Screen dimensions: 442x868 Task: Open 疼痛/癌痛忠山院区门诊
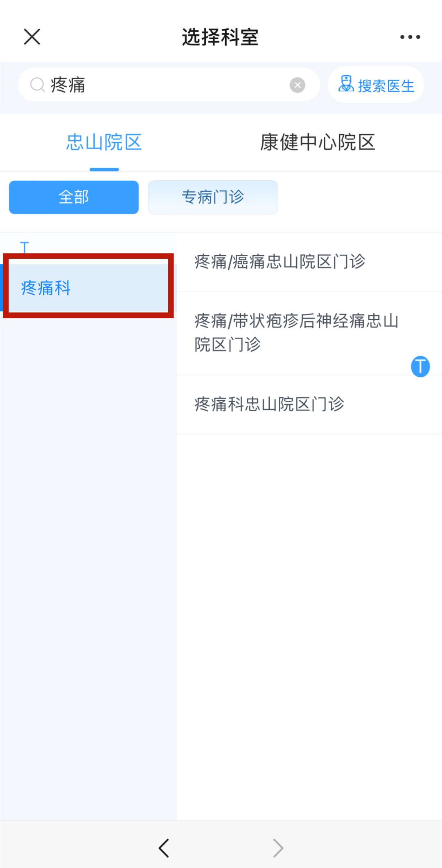(x=309, y=262)
